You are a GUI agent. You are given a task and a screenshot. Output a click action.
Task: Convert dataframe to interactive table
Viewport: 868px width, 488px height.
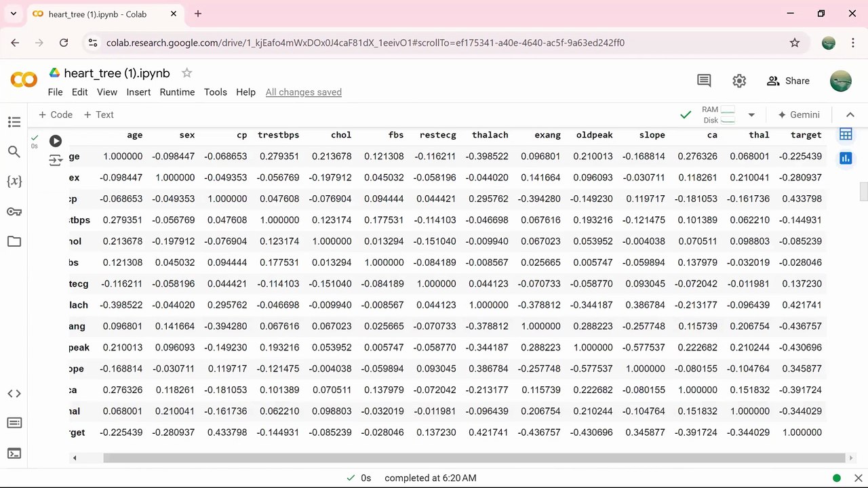pyautogui.click(x=846, y=134)
